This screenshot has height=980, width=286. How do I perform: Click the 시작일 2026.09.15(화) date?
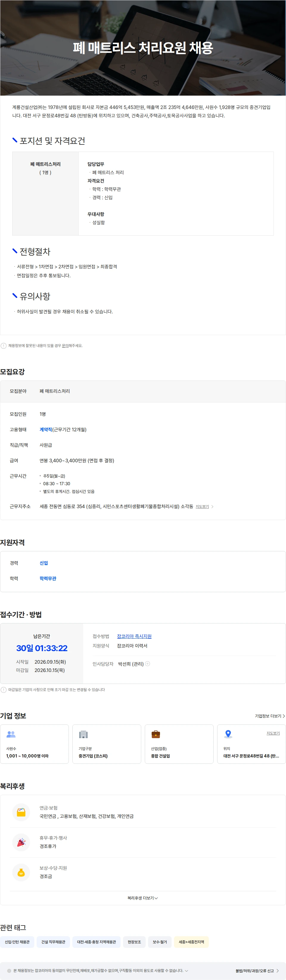[x=50, y=662]
